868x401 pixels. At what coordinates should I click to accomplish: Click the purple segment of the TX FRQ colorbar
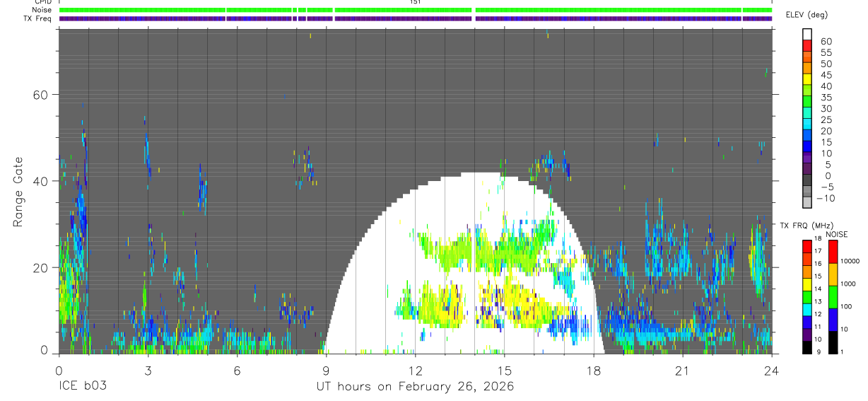coord(808,334)
